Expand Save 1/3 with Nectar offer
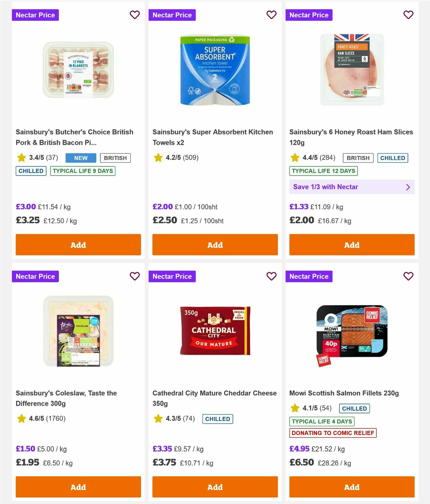Viewport: 430px width, 504px height. (352, 187)
